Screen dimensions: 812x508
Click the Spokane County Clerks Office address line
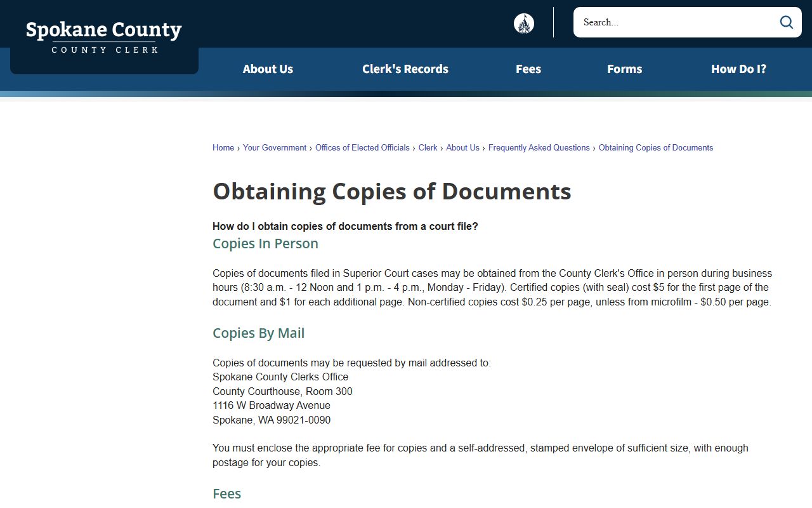280,377
